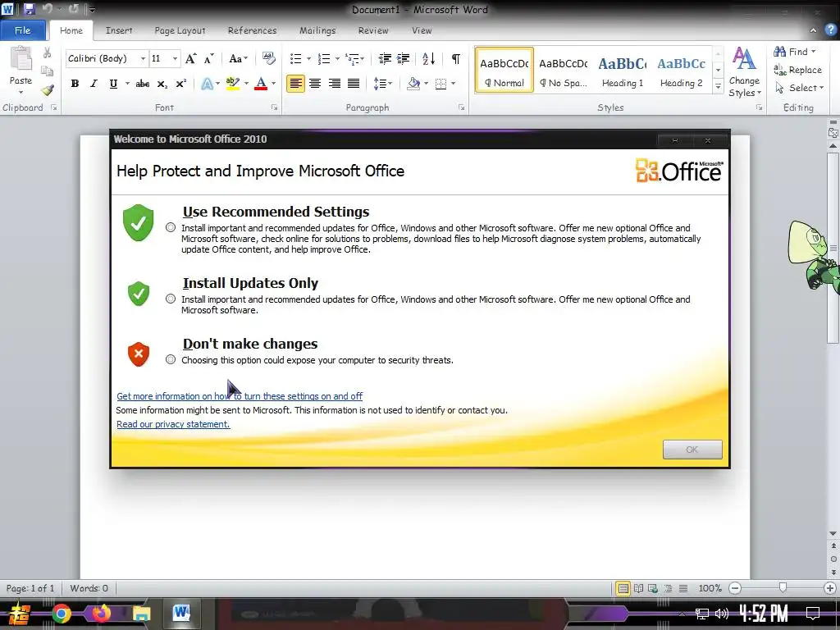
Task: Switch to the Review tab
Action: pos(373,30)
